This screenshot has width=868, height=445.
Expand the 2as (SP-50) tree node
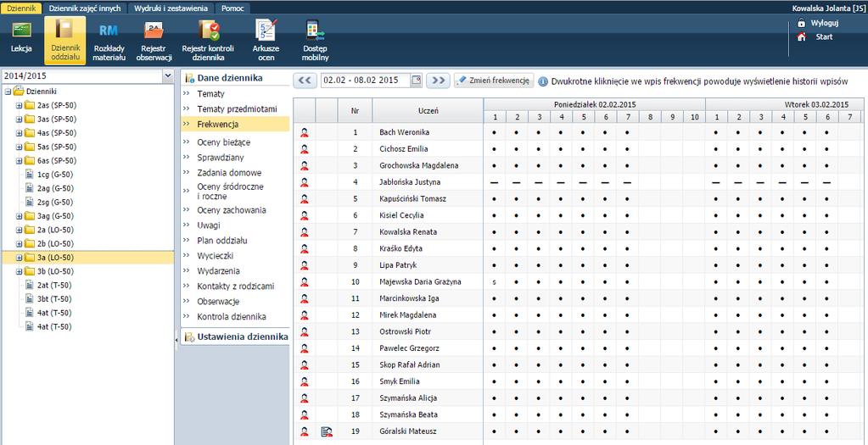19,106
